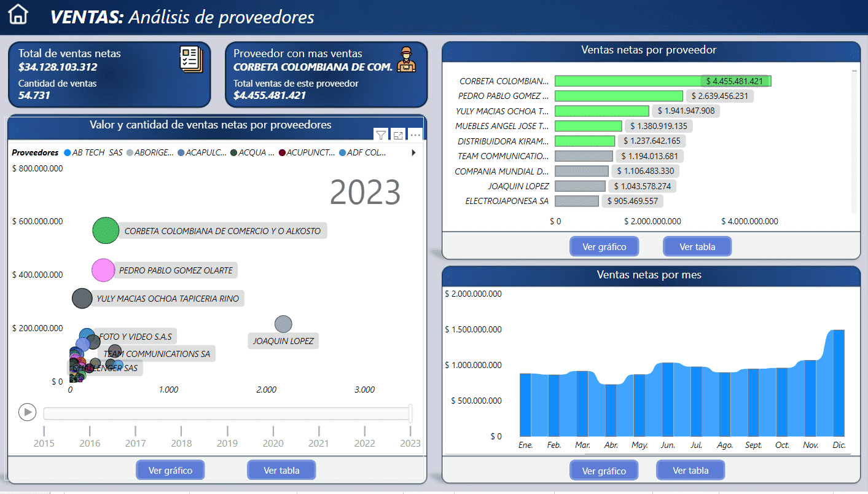
Task: Select 2018 on the year timeline
Action: tap(181, 444)
